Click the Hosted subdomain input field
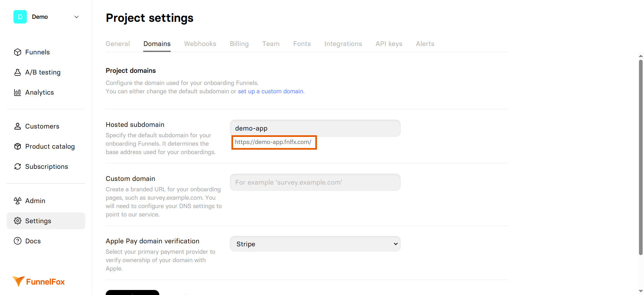This screenshot has width=644, height=295. 315,128
